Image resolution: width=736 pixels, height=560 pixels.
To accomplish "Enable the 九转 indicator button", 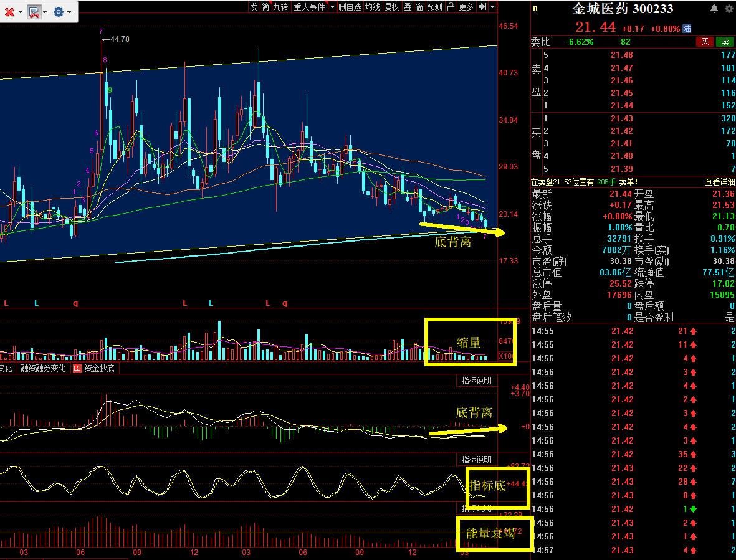I will [x=280, y=7].
